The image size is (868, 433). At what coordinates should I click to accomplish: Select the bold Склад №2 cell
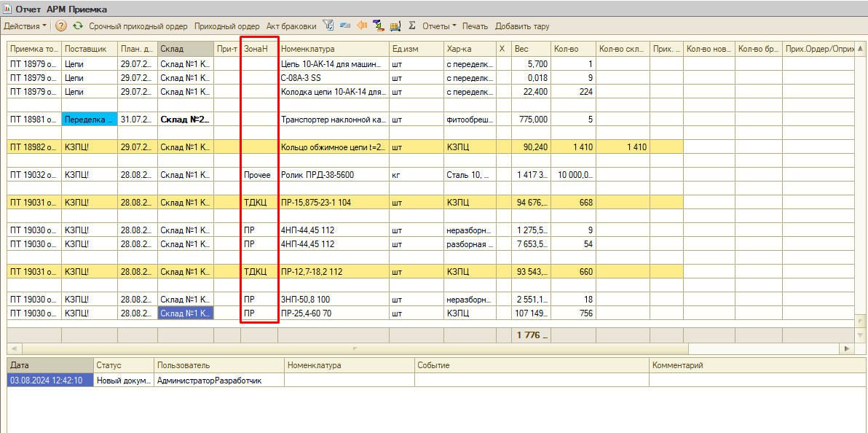coord(186,120)
